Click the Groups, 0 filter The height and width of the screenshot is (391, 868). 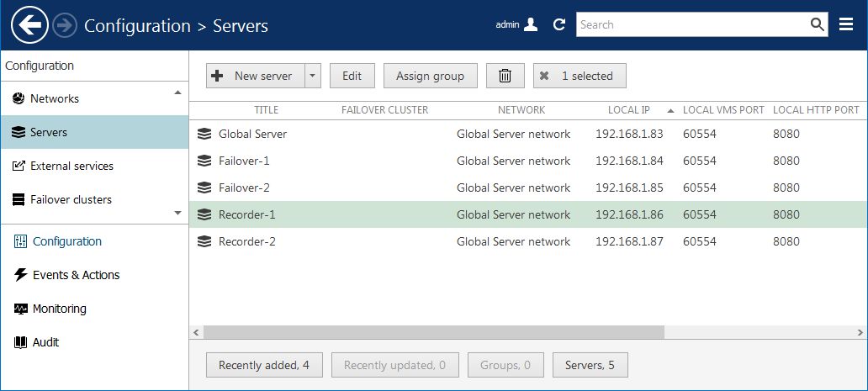tap(505, 365)
